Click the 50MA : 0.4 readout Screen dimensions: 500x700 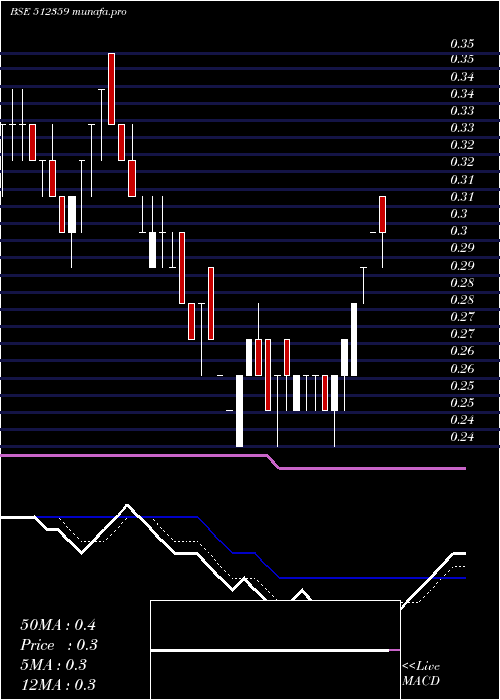58,625
